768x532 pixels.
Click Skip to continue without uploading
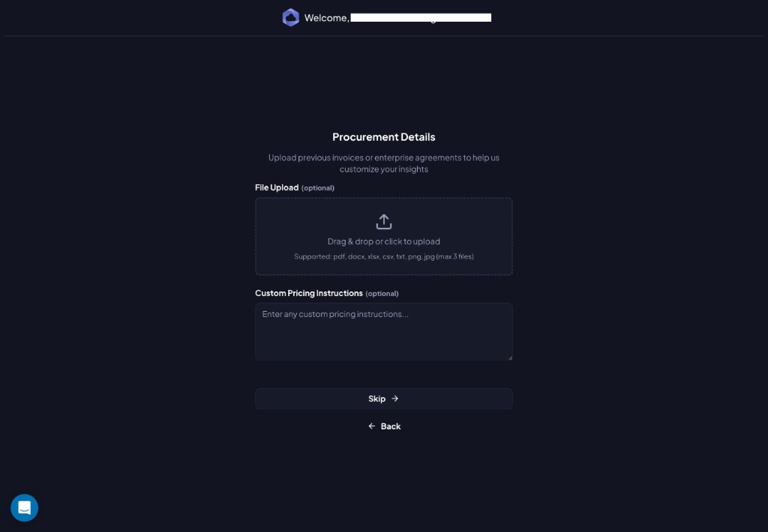pyautogui.click(x=383, y=398)
